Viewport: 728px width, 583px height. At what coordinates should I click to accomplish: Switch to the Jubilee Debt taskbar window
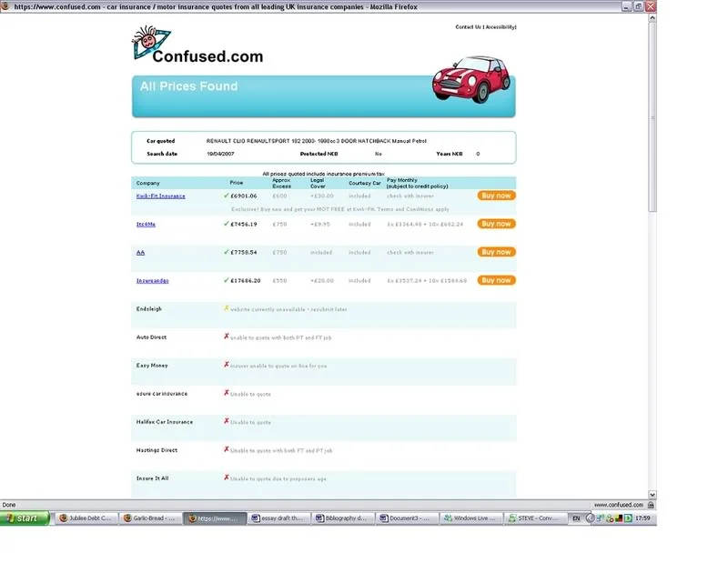point(86,518)
